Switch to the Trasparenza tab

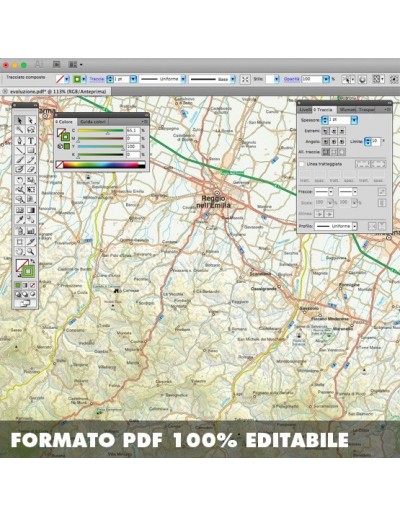[367, 110]
